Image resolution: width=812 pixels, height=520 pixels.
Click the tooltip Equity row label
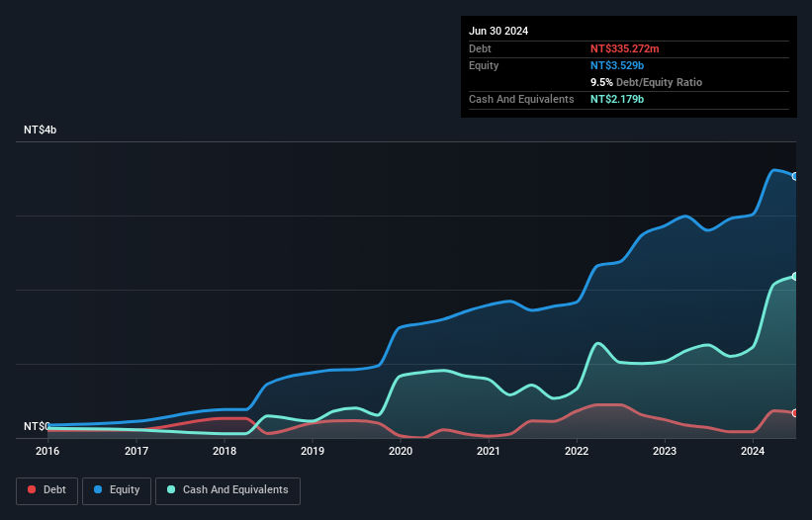pyautogui.click(x=484, y=65)
